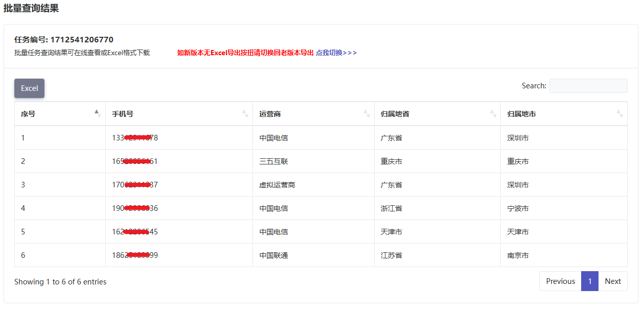The height and width of the screenshot is (312, 644).
Task: Click 中国联通 cell in row 6
Action: (273, 255)
